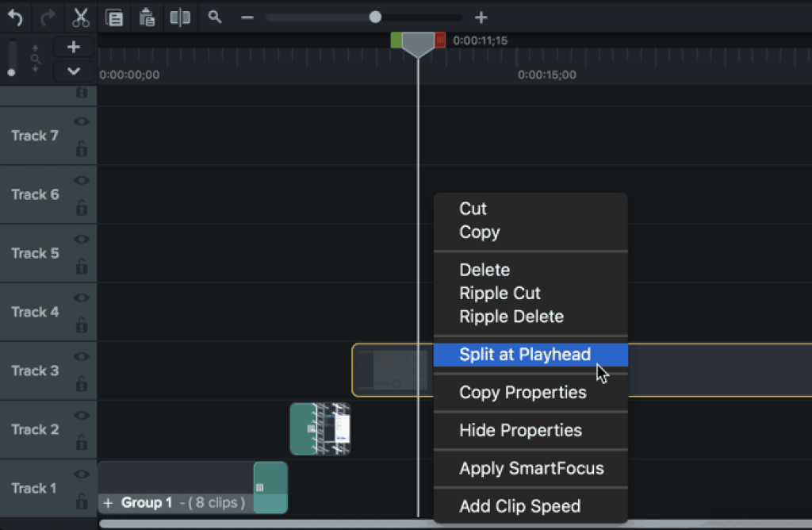Zoom out timeline with minus icon
812x530 pixels.
pyautogui.click(x=247, y=17)
